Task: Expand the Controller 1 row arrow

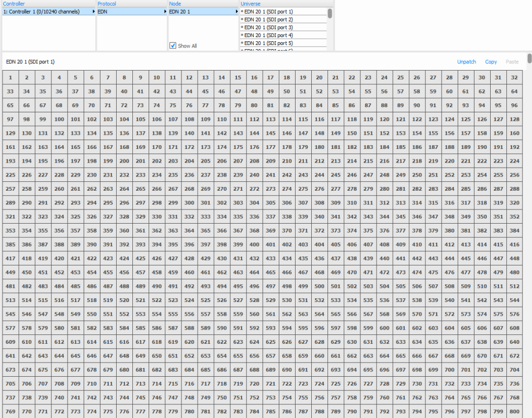Action: coord(93,11)
